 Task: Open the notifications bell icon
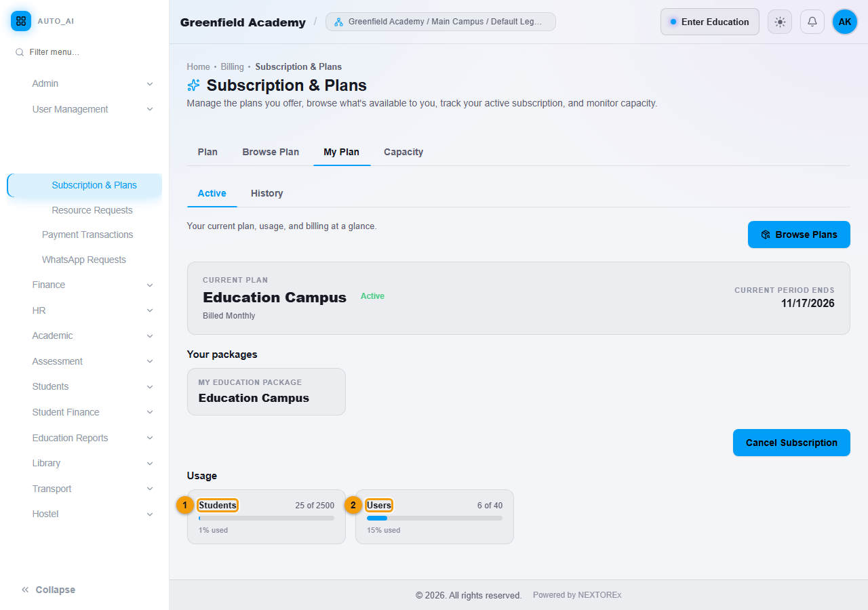(x=812, y=22)
